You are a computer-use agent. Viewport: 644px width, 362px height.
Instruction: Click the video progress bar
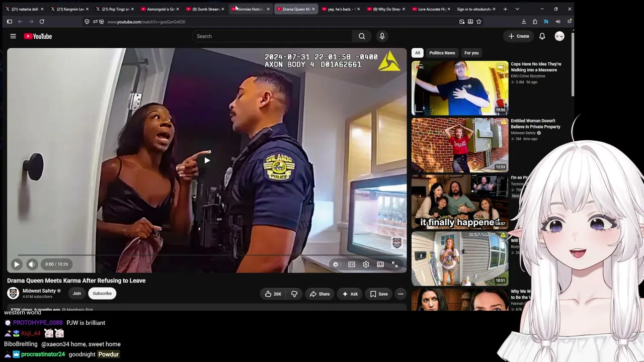coord(207,255)
